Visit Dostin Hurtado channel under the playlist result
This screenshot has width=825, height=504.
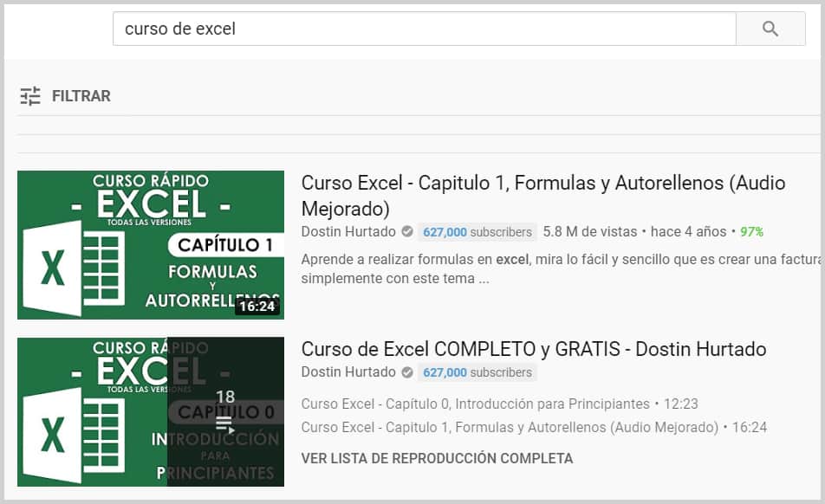coord(348,372)
